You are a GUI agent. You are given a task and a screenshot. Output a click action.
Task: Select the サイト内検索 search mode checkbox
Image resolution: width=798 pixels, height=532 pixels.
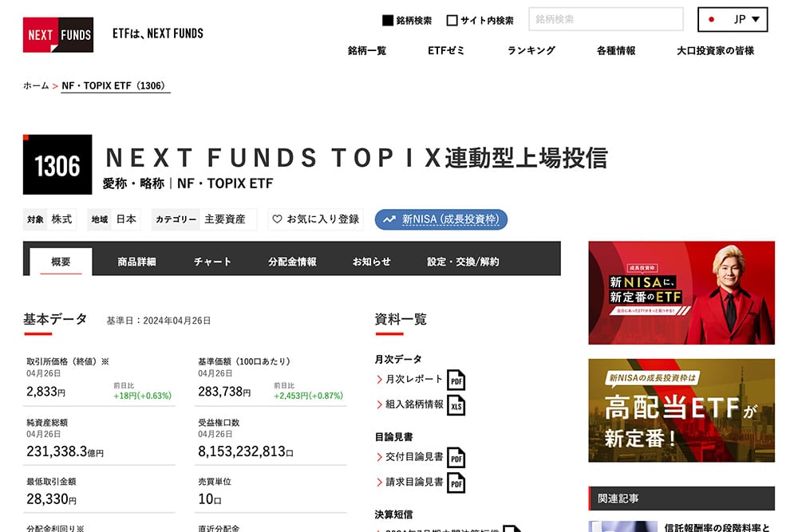452,21
